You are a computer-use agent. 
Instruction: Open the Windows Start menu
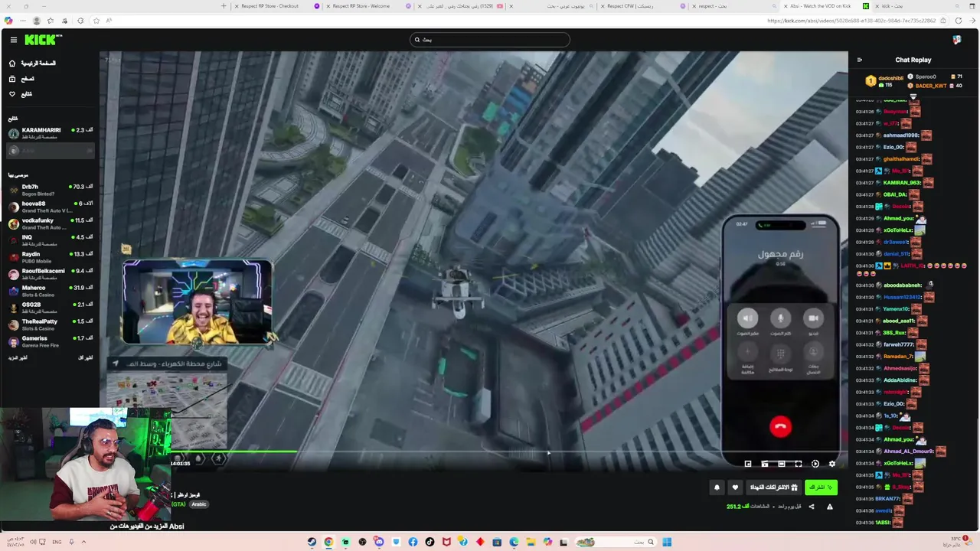(667, 542)
